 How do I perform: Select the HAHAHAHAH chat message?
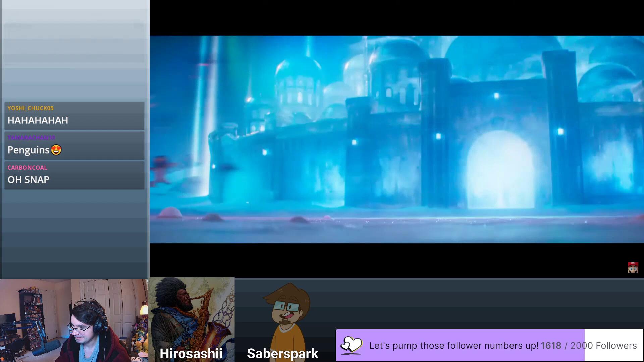coord(38,120)
